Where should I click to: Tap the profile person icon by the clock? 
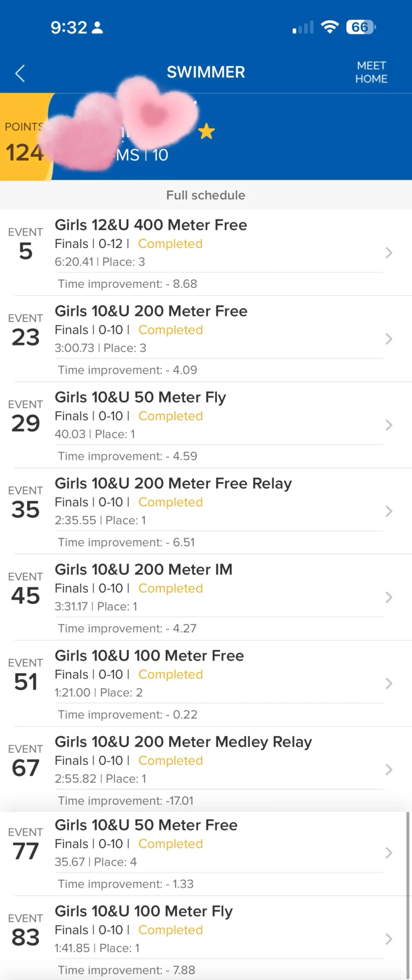coord(98,27)
